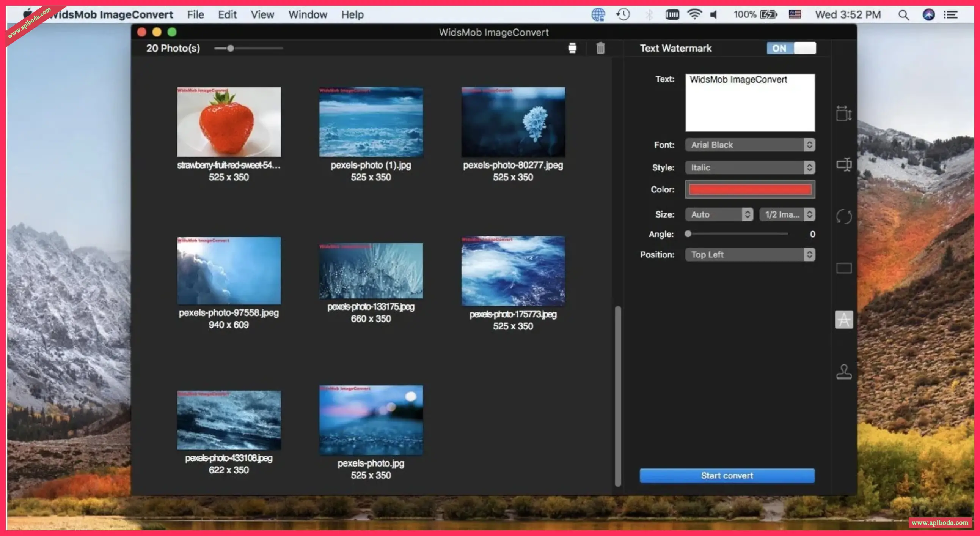Click the Angle slider track
The image size is (980, 536).
(736, 234)
